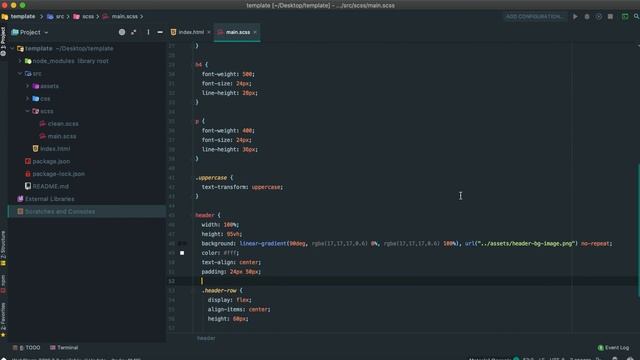This screenshot has width=640, height=360.
Task: Toggle the npm side tool window tab
Action: coord(3,284)
